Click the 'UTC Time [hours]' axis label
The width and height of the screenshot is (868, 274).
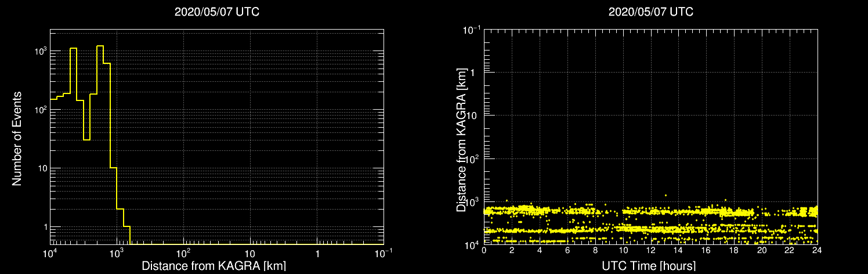(x=648, y=266)
